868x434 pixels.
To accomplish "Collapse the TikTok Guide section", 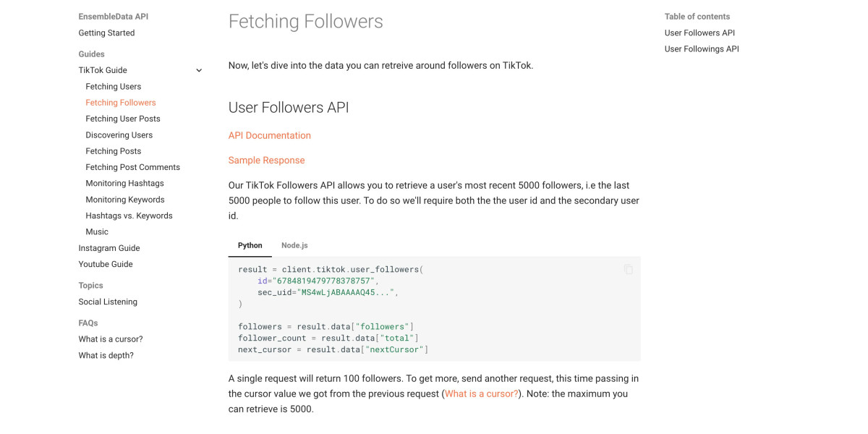I will (199, 70).
